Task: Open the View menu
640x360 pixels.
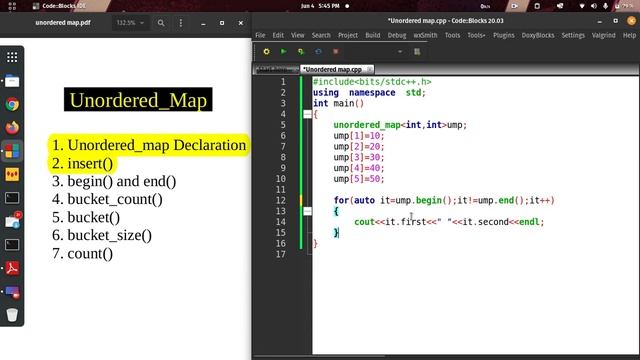Action: [x=298, y=35]
